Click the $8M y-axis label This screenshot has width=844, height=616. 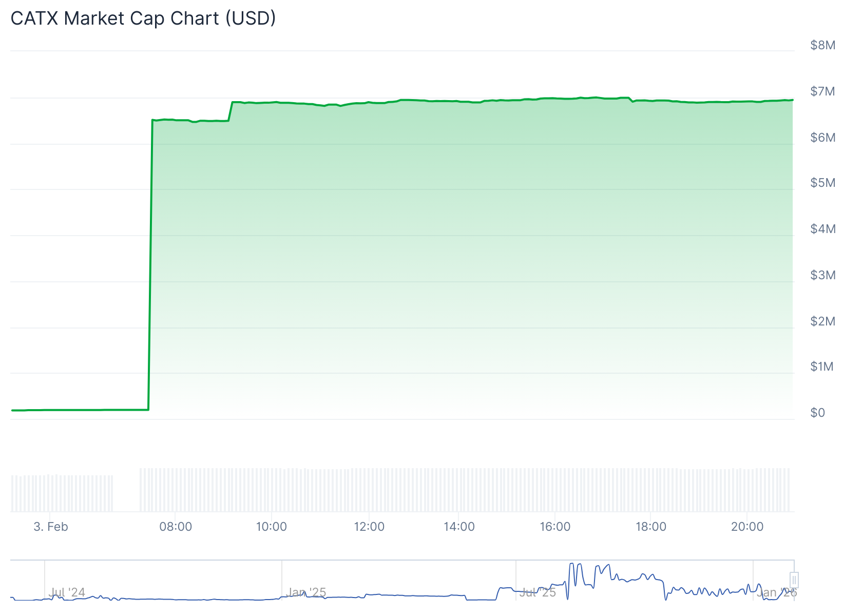pos(822,45)
